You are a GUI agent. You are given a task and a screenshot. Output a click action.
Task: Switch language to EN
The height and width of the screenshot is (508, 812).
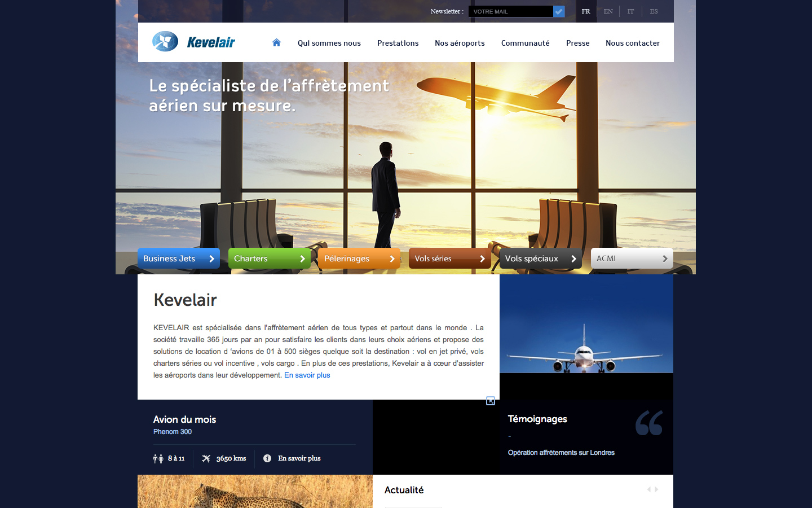(x=608, y=11)
